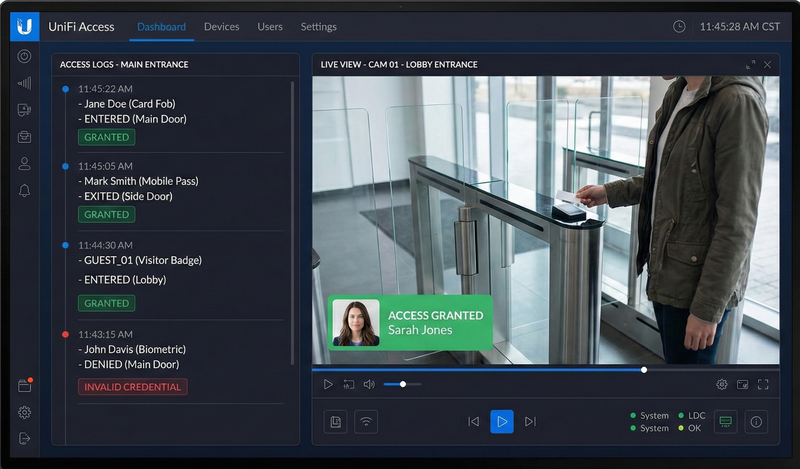The image size is (800, 469).
Task: Select the blue marker at 11:45:22 AM
Action: (x=65, y=89)
